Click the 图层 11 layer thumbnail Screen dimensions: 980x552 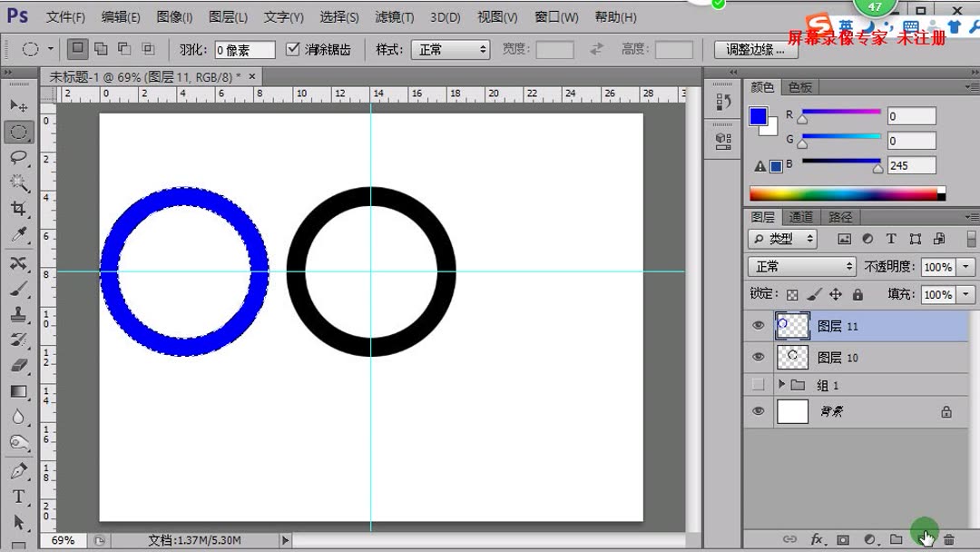pyautogui.click(x=792, y=325)
